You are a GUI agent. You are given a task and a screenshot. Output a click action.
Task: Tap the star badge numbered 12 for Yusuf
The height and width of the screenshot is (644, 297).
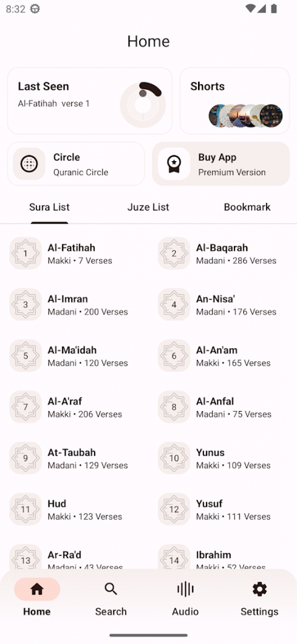174,509
